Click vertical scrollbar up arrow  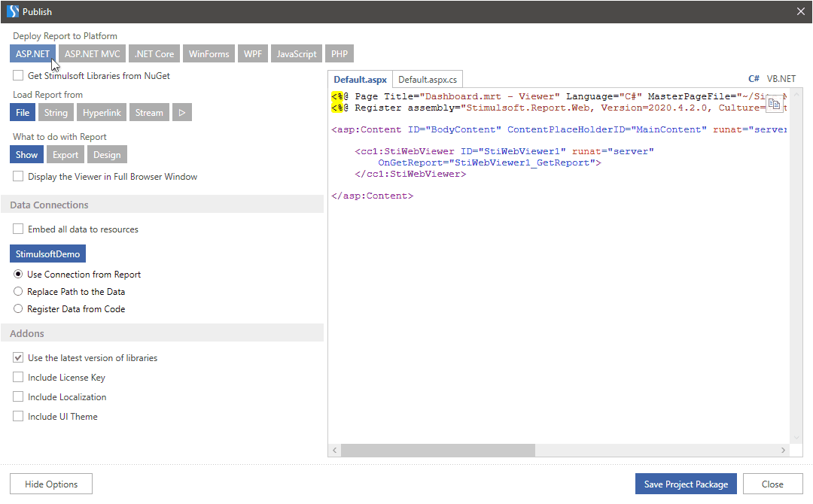point(796,94)
